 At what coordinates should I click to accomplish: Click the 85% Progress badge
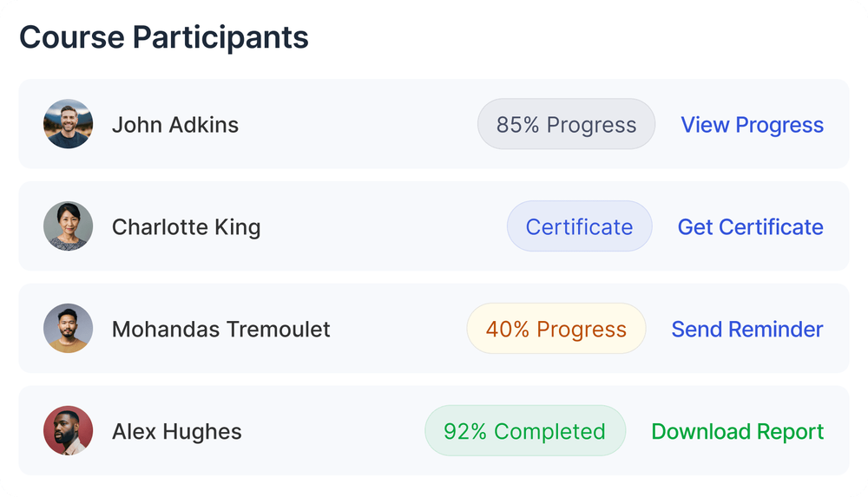click(x=566, y=125)
